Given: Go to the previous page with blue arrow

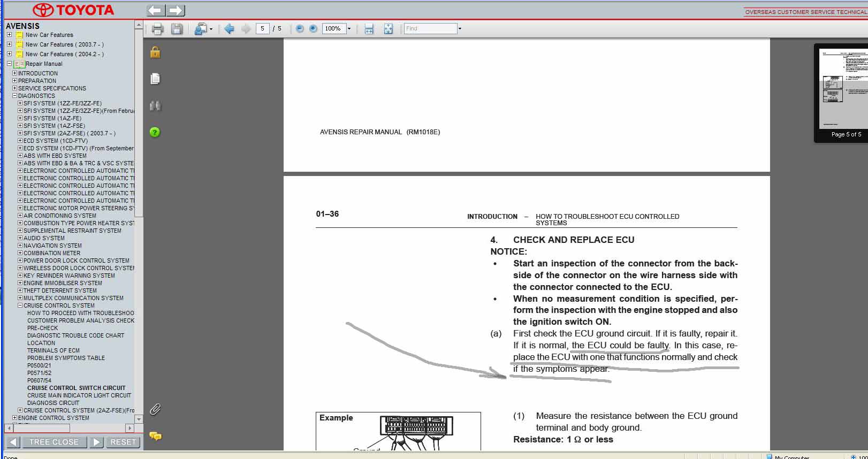Looking at the screenshot, I should pos(230,29).
